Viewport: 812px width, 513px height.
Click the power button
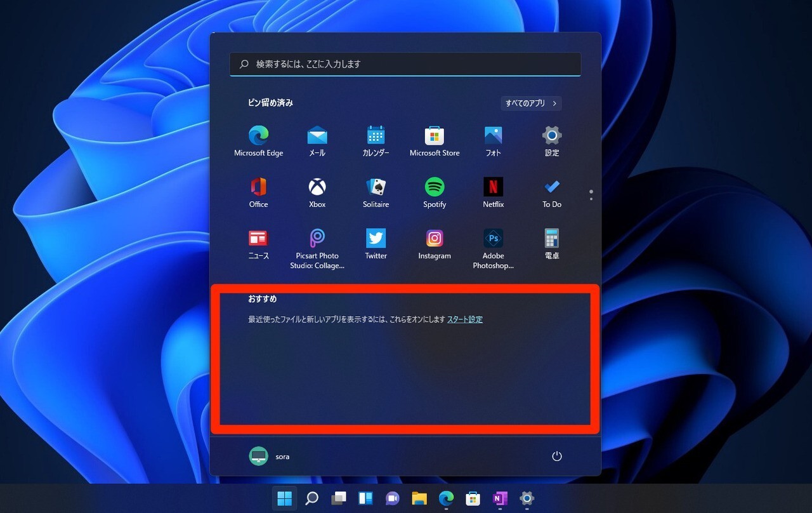point(557,456)
